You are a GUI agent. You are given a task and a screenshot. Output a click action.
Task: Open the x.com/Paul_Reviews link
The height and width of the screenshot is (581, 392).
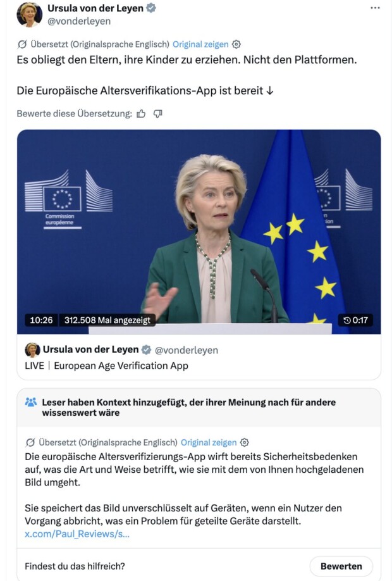tap(77, 534)
